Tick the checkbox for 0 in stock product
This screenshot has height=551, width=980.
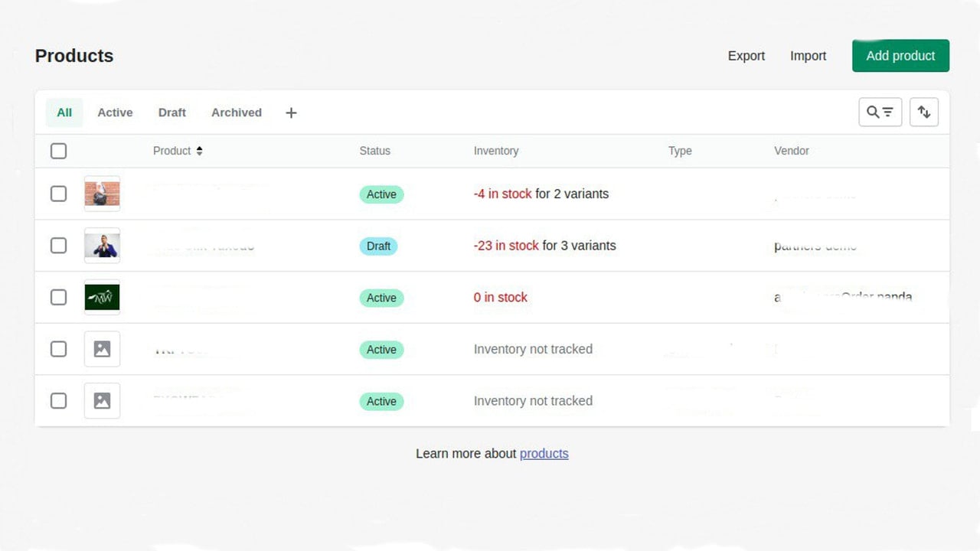[x=58, y=297]
